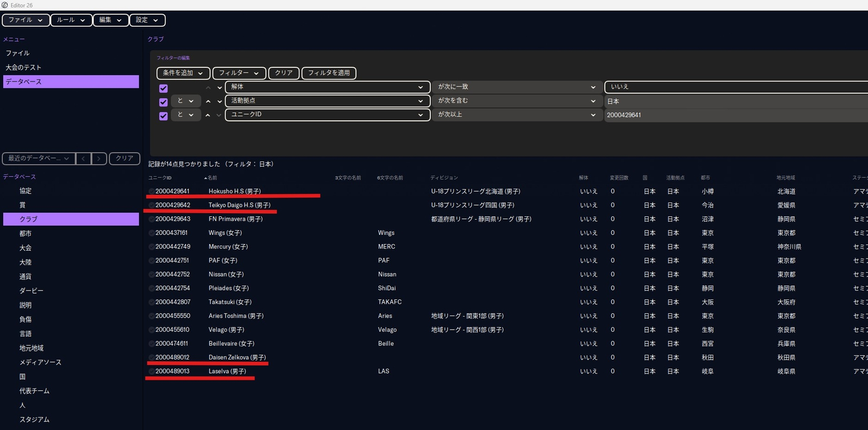
Task: Click the back arrow beside recent databases
Action: (x=83, y=158)
